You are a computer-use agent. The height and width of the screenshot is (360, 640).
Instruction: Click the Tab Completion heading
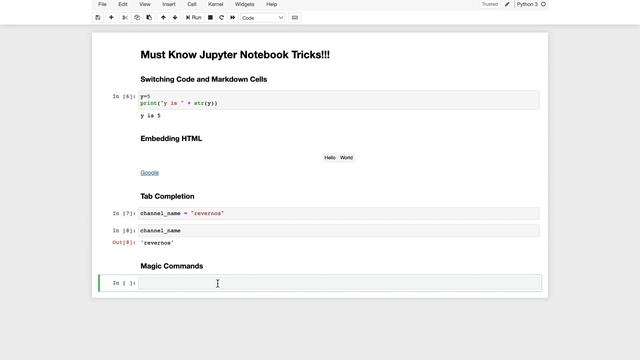point(167,196)
